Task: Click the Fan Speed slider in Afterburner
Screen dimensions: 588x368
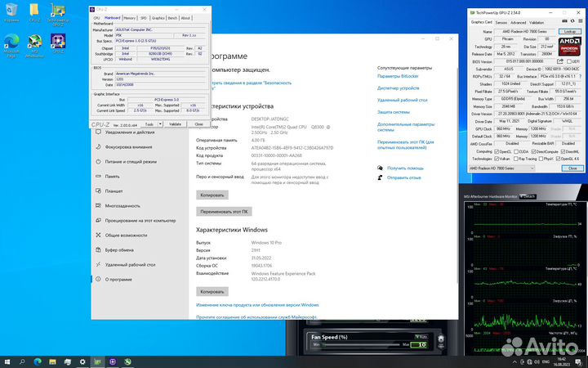Action: (361, 344)
